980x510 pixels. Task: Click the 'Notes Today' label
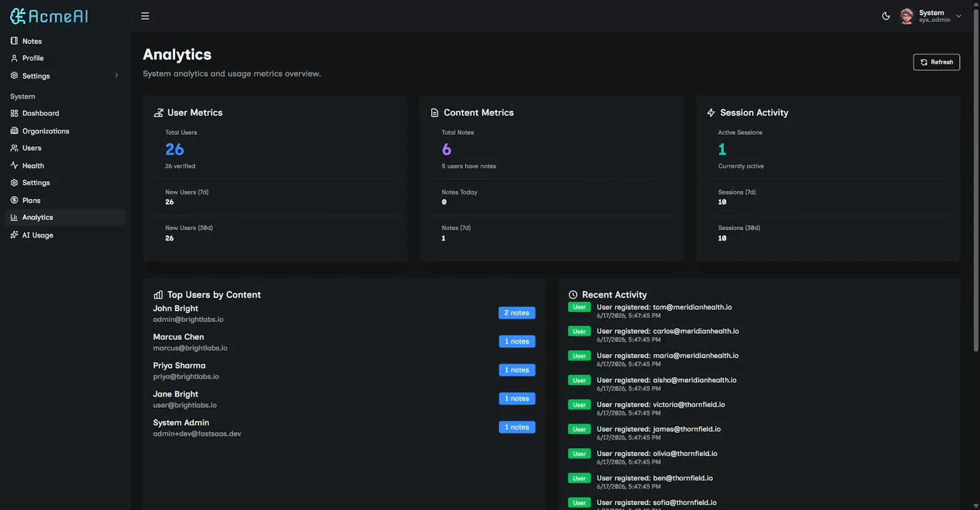tap(459, 192)
